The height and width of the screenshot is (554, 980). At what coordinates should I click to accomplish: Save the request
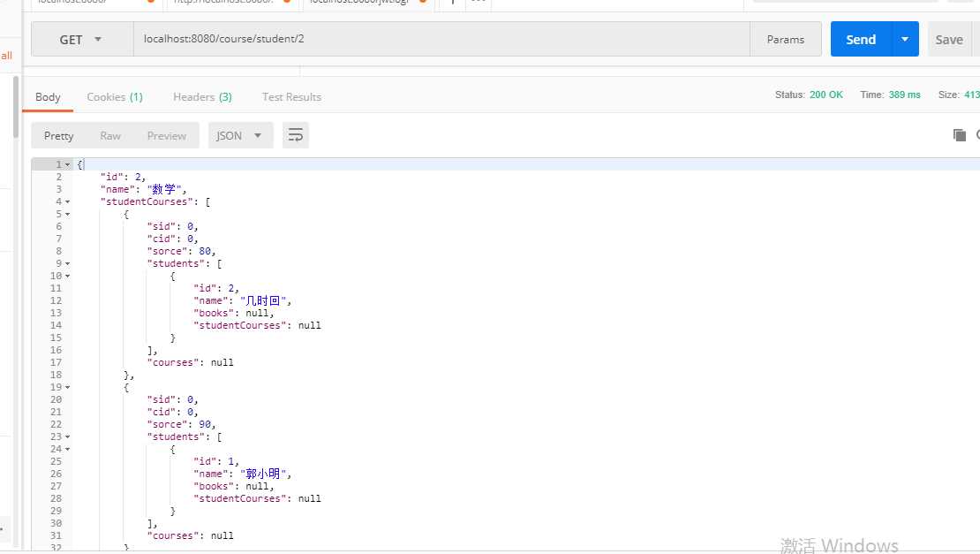point(949,40)
